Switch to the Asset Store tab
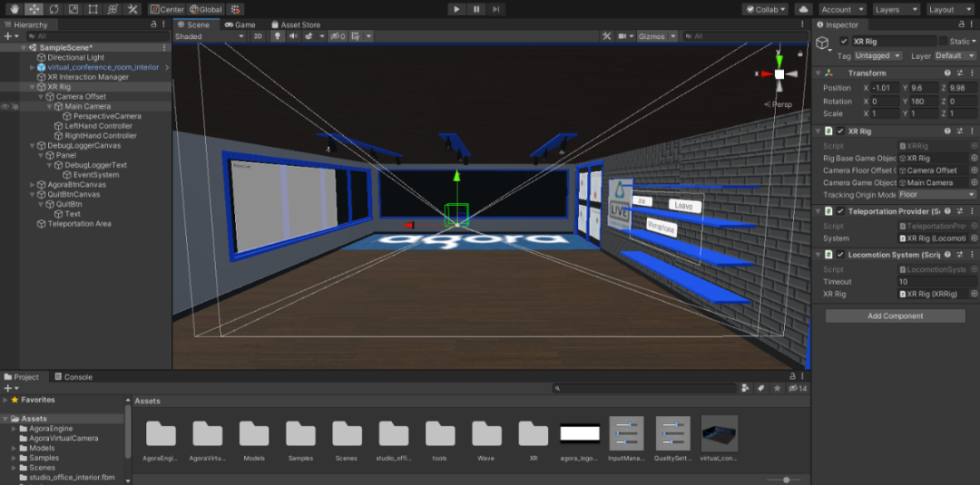Viewport: 980px width, 485px height. [296, 25]
